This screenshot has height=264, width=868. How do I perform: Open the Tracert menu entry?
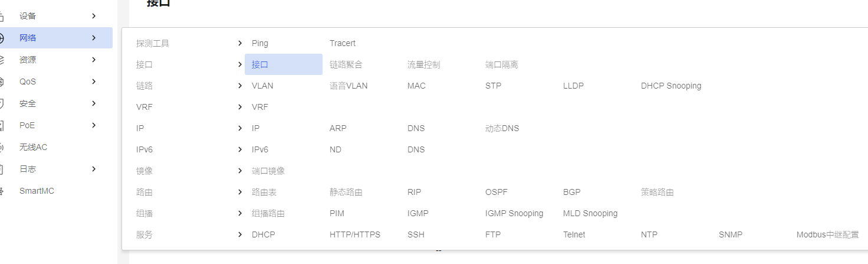click(343, 43)
